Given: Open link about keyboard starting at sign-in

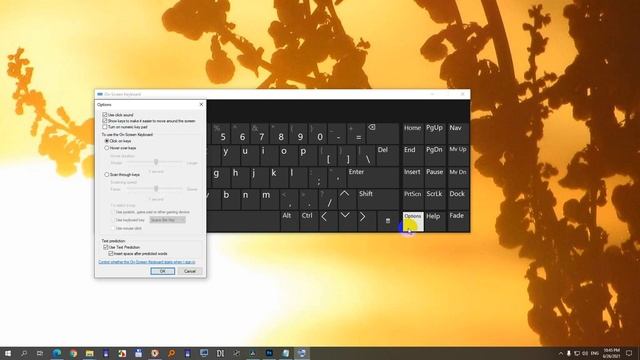Looking at the screenshot, I should (x=147, y=262).
